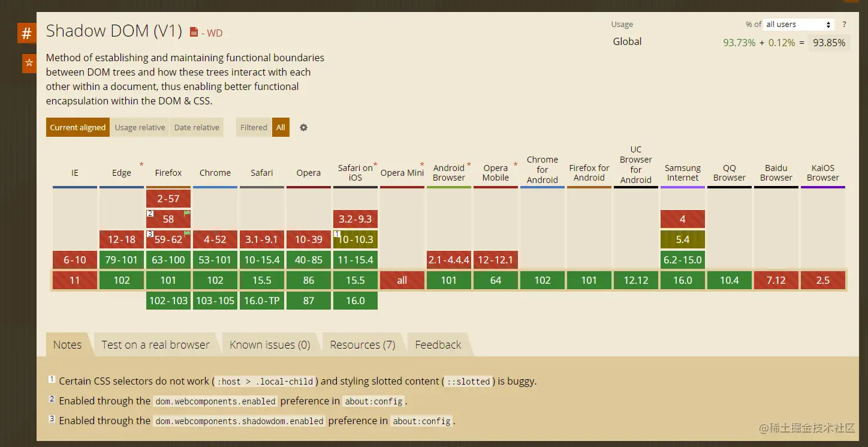Toggle the All browsers option

click(281, 127)
